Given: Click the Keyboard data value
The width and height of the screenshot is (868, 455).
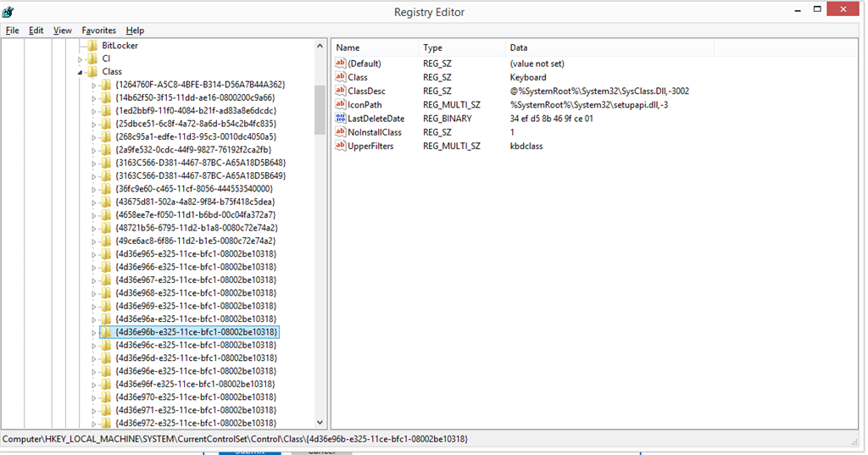Looking at the screenshot, I should pyautogui.click(x=528, y=77).
